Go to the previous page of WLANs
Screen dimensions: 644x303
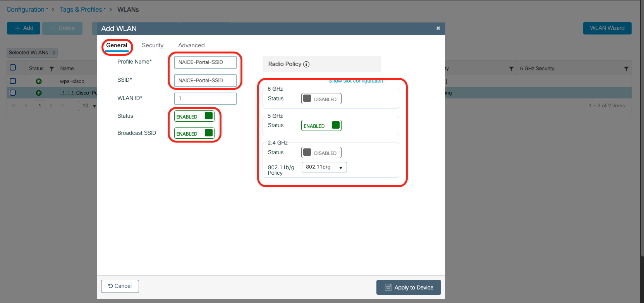[x=26, y=105]
